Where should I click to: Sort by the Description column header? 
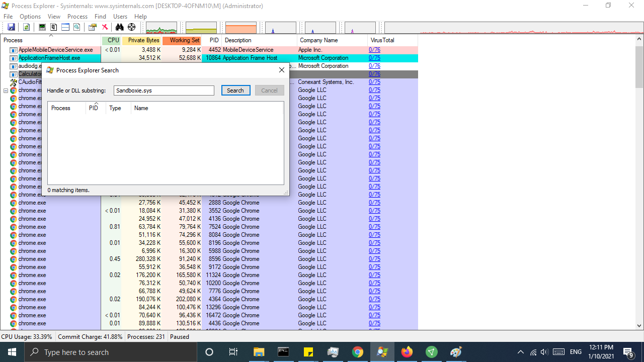point(260,40)
